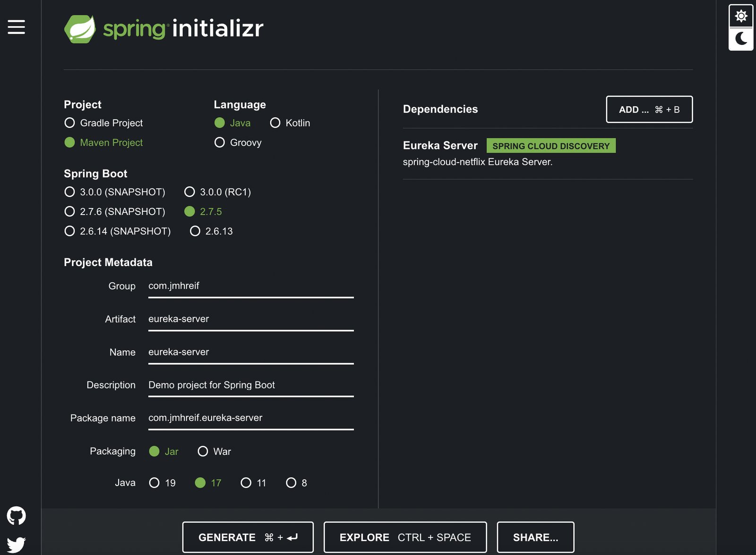Click ADD dependencies button
This screenshot has width=756, height=555.
click(649, 109)
